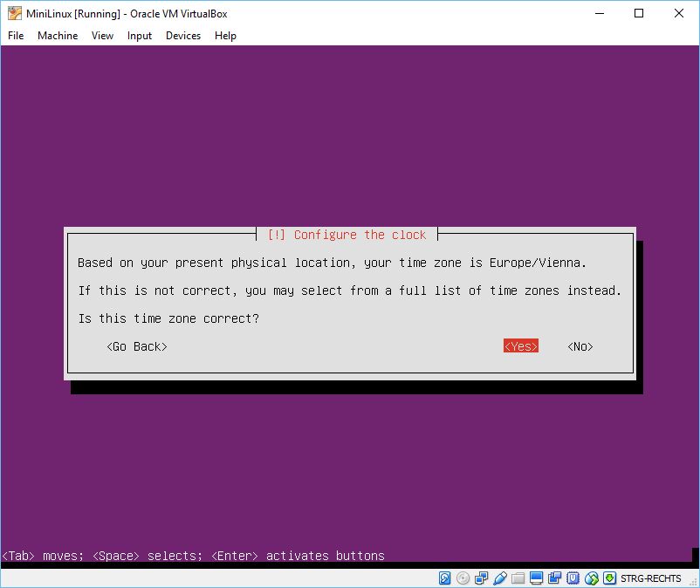Click the hard disk activity status icon
The height and width of the screenshot is (588, 700).
pos(444,578)
